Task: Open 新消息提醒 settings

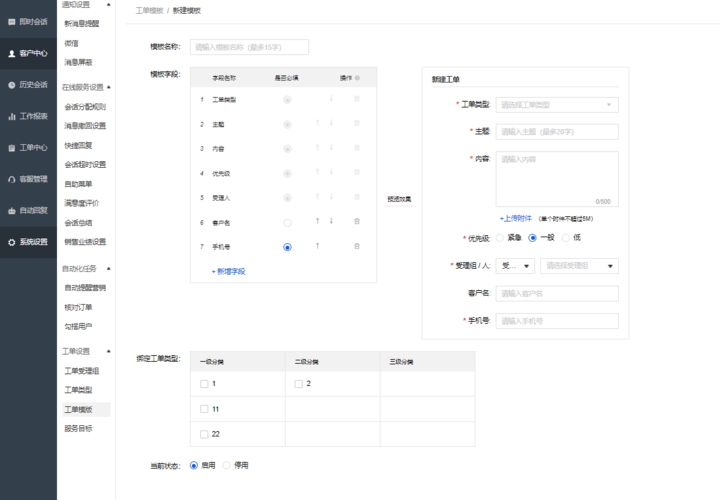Action: click(82, 23)
